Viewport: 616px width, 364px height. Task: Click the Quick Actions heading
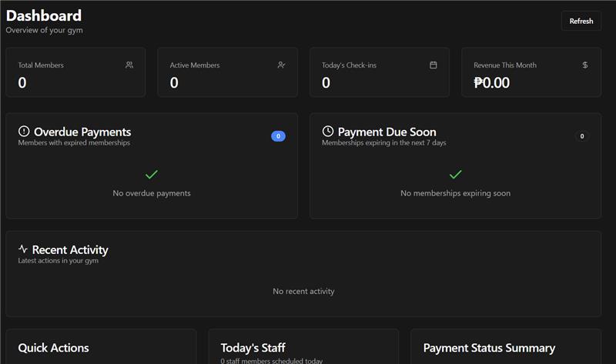tap(53, 348)
